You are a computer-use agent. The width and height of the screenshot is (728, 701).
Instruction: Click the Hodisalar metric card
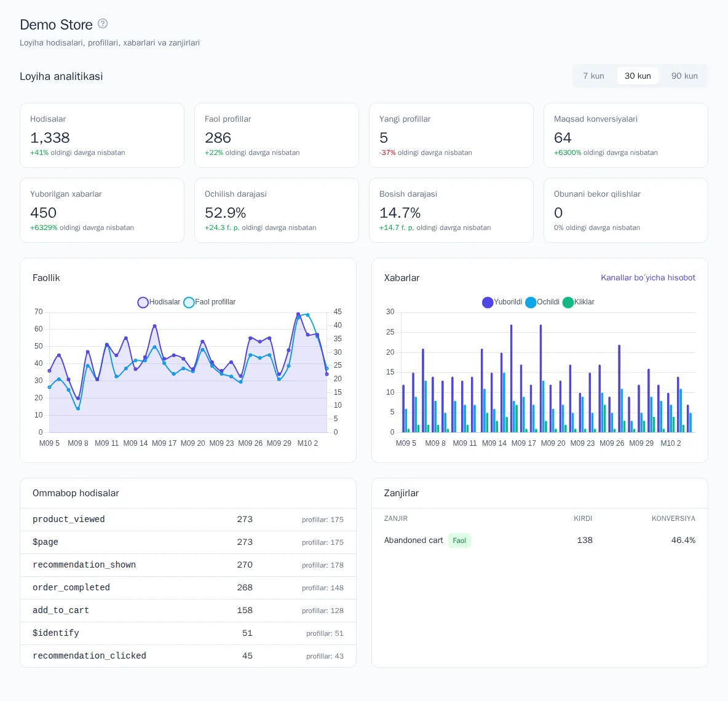coord(102,135)
